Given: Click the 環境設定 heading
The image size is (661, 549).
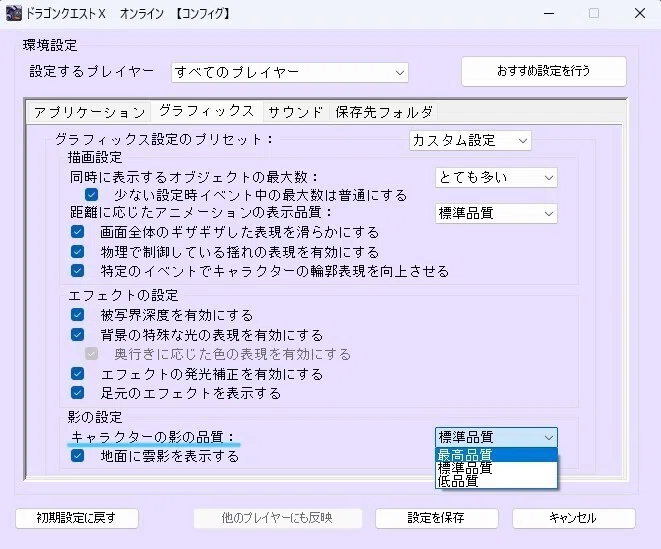Looking at the screenshot, I should 50,45.
